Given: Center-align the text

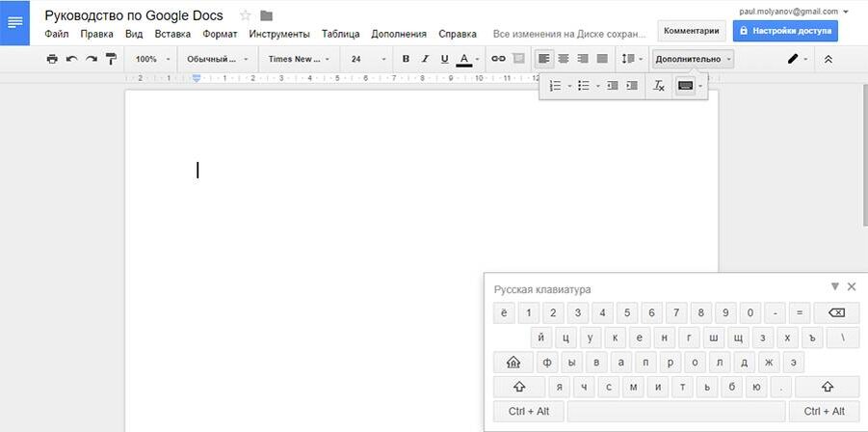Looking at the screenshot, I should point(563,59).
